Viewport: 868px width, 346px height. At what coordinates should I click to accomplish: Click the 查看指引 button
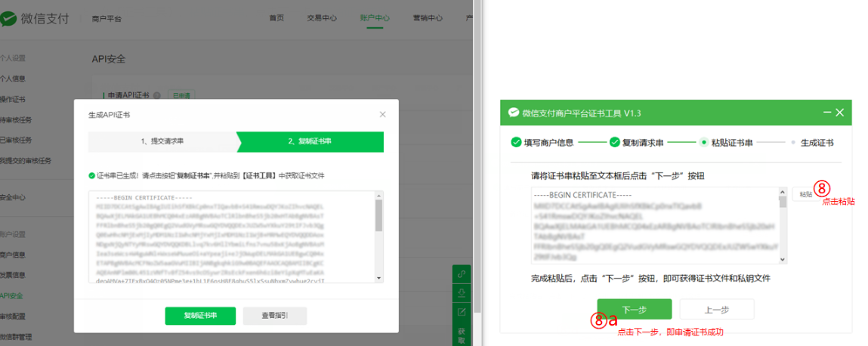pyautogui.click(x=274, y=316)
